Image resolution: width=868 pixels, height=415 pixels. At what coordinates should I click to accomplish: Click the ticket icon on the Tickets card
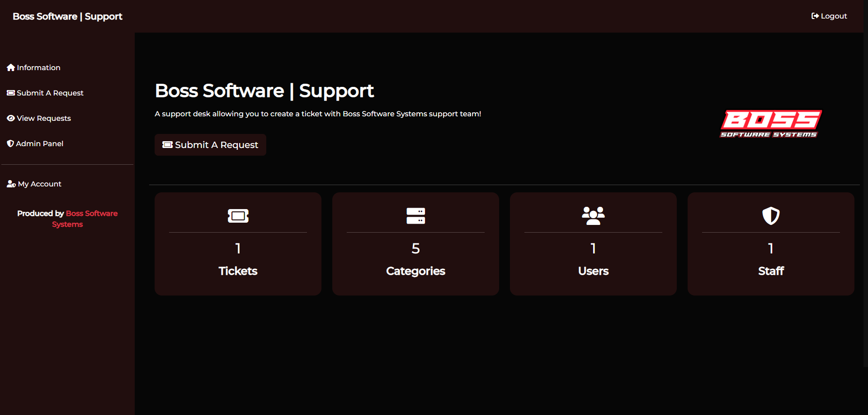[238, 216]
